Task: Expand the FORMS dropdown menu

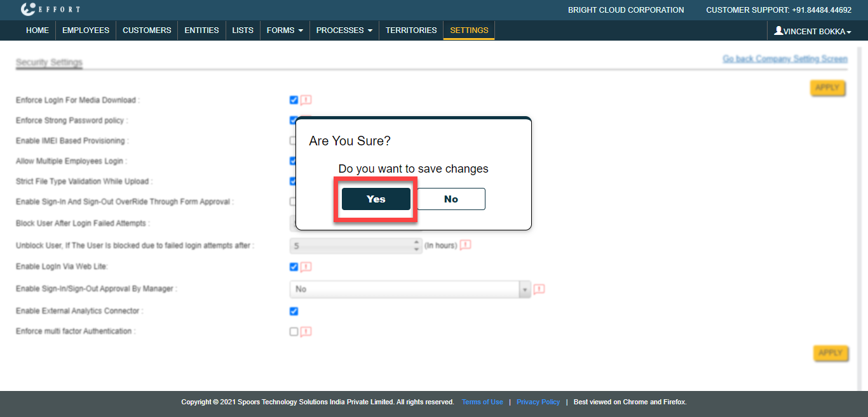Action: [284, 30]
